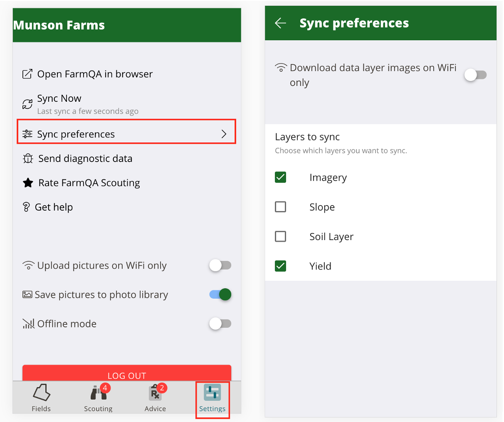The width and height of the screenshot is (504, 422).
Task: Tap Sync Now to sync data
Action: pos(59,98)
